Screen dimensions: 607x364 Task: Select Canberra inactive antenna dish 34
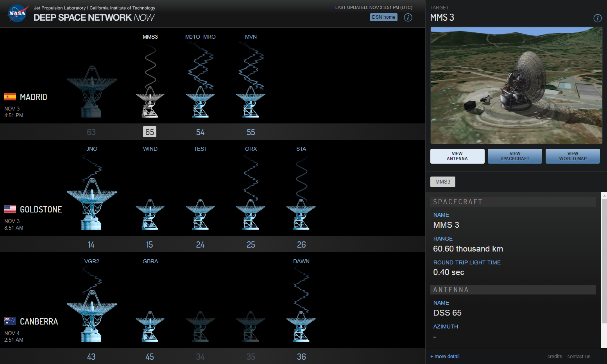coord(201,327)
